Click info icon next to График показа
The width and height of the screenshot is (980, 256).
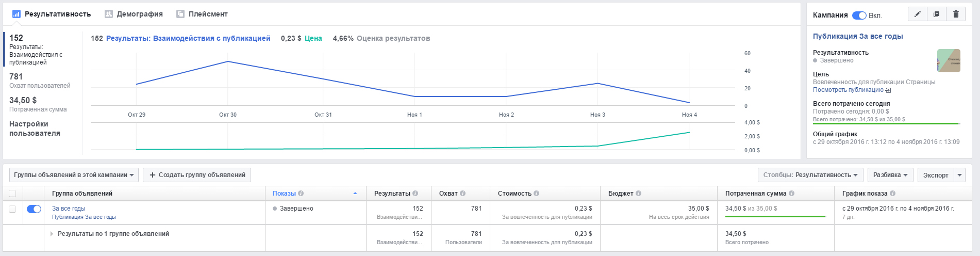893,194
